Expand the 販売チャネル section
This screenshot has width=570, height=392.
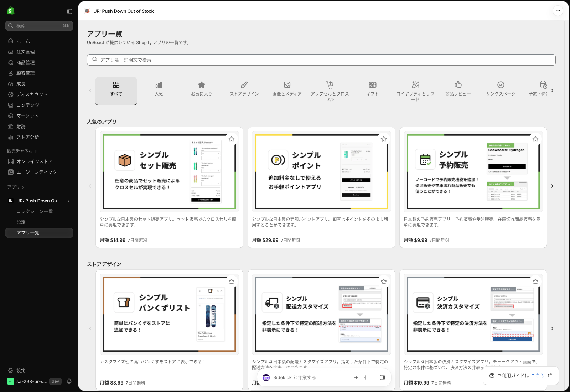pos(22,151)
